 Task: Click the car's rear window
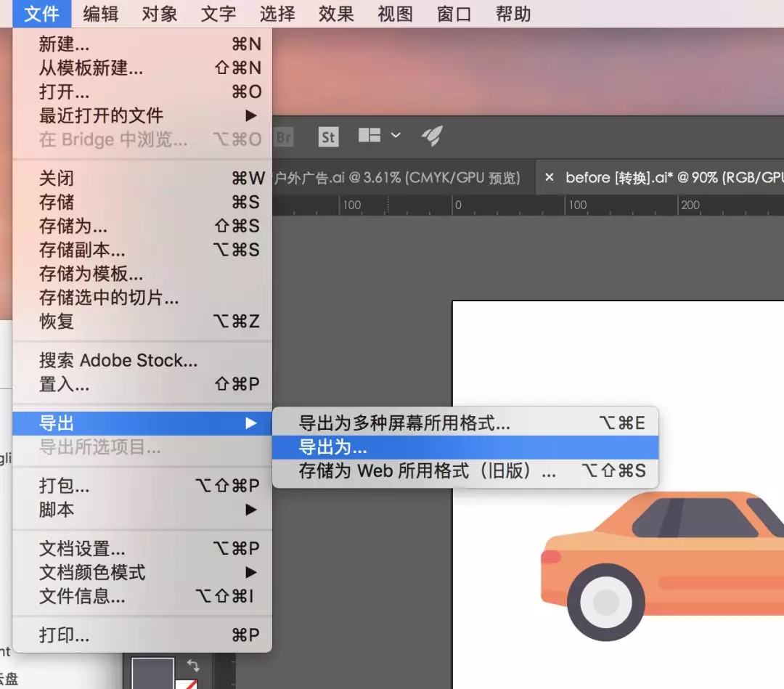click(x=695, y=518)
